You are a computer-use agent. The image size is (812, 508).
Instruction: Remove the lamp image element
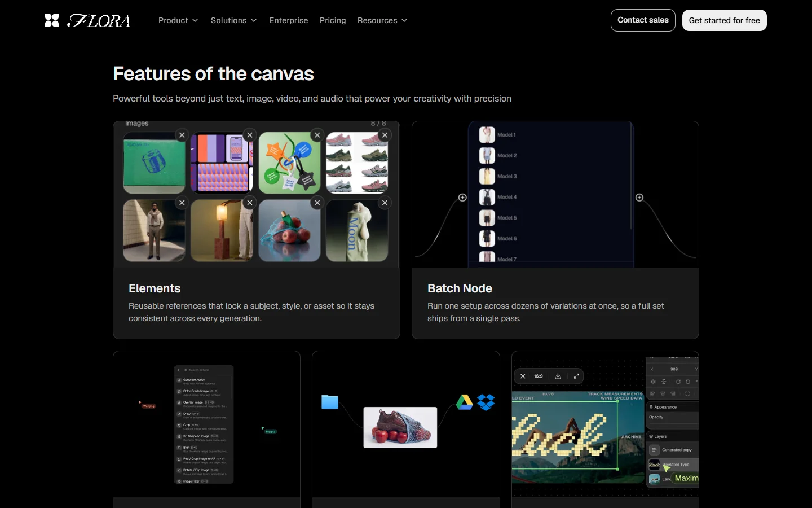click(250, 203)
